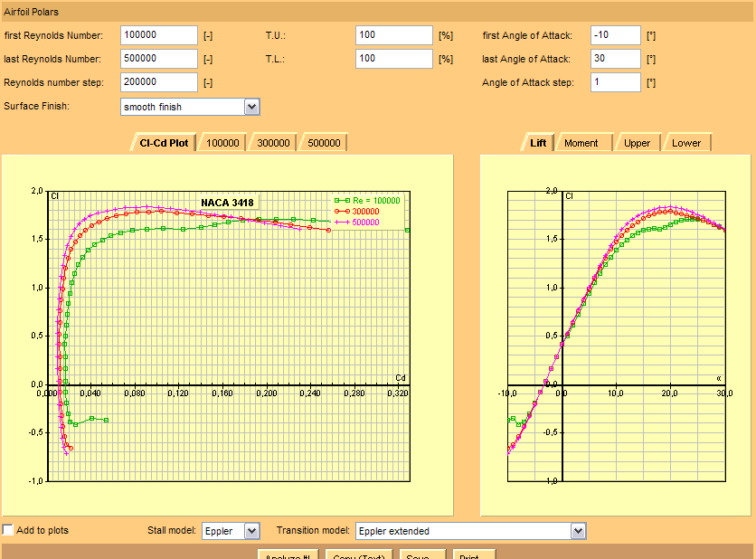756x559 pixels.
Task: Switch to the Cl-Cd Plot tab
Action: tap(164, 143)
